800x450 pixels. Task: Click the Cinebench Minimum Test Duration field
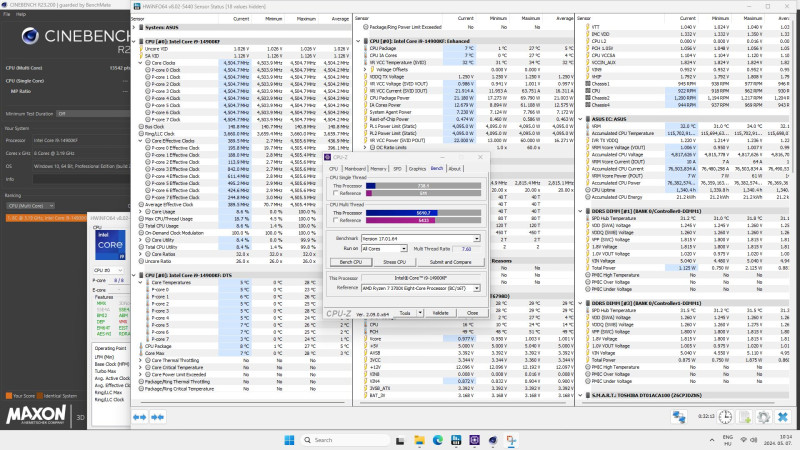coord(93,114)
